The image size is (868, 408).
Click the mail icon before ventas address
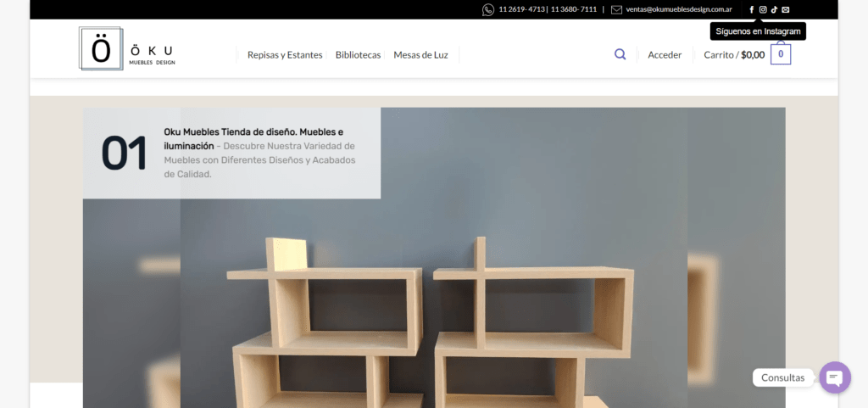617,9
